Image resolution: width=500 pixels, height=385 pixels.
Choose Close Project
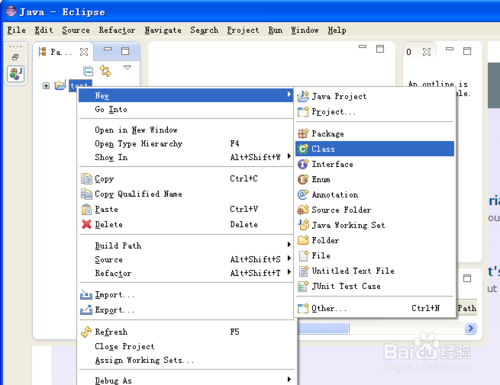[186, 346]
